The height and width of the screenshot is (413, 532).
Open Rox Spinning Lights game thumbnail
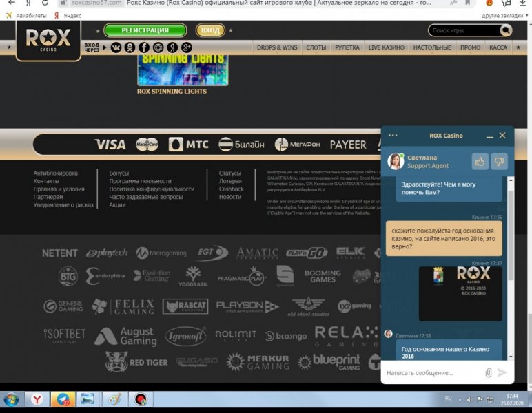coord(183,70)
